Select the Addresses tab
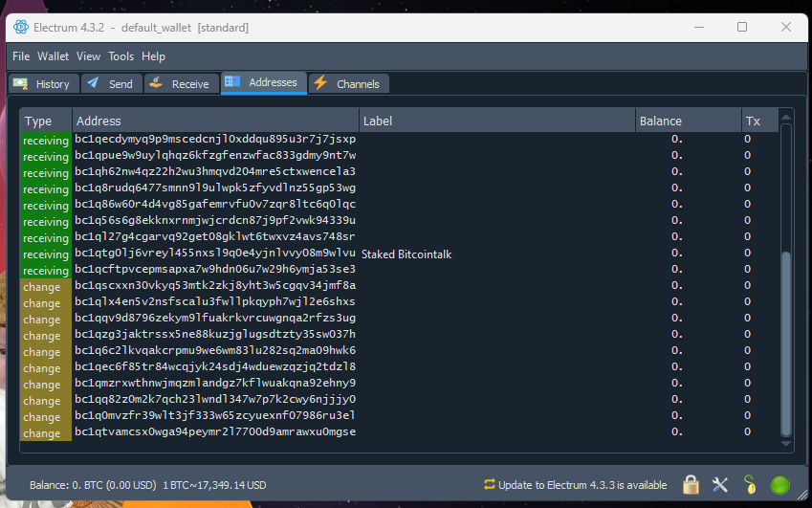This screenshot has width=812, height=508. coord(264,82)
